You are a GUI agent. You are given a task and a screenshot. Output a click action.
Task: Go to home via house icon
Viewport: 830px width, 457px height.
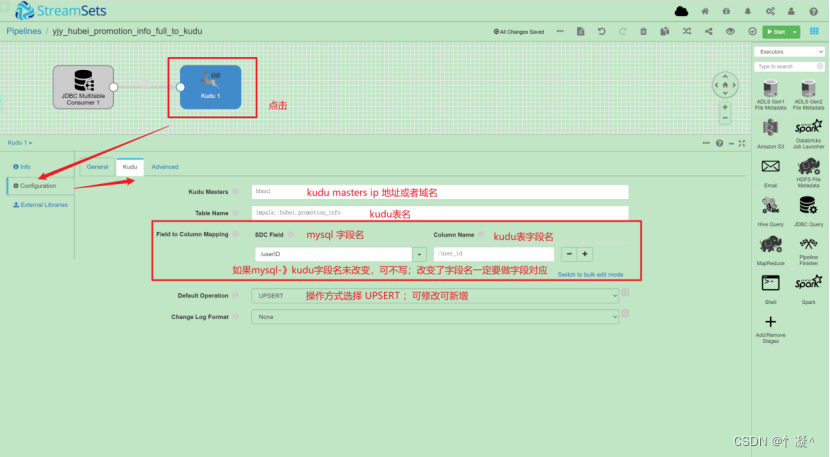pyautogui.click(x=705, y=11)
